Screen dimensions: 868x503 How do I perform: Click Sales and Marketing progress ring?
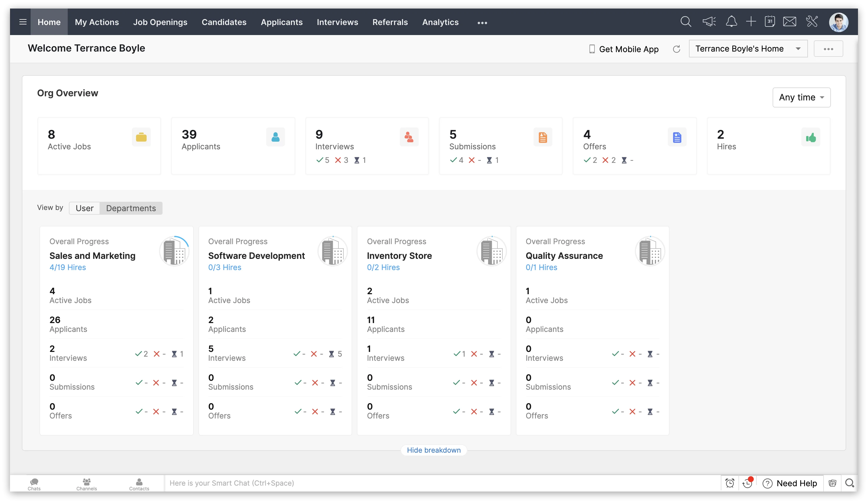click(174, 251)
